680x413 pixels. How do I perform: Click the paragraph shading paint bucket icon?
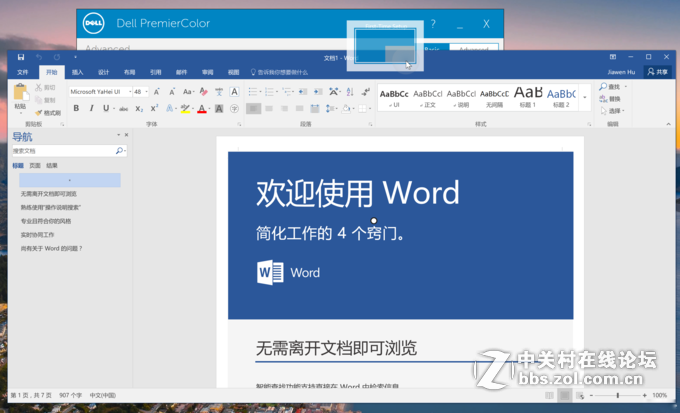pyautogui.click(x=346, y=108)
